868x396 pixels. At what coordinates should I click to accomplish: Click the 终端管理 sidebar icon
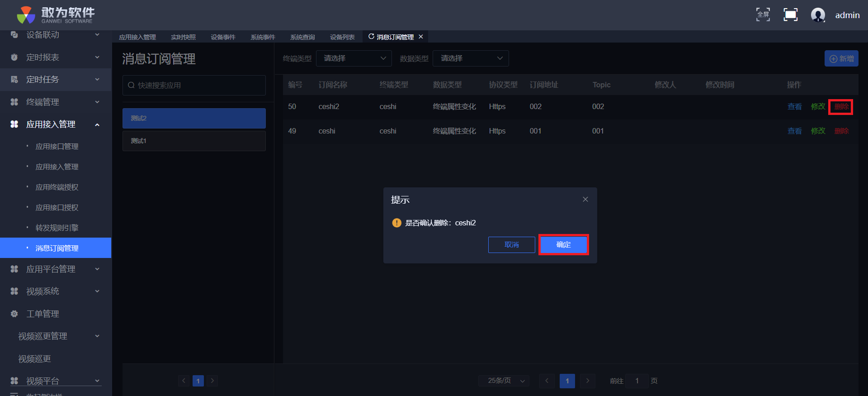coord(14,102)
